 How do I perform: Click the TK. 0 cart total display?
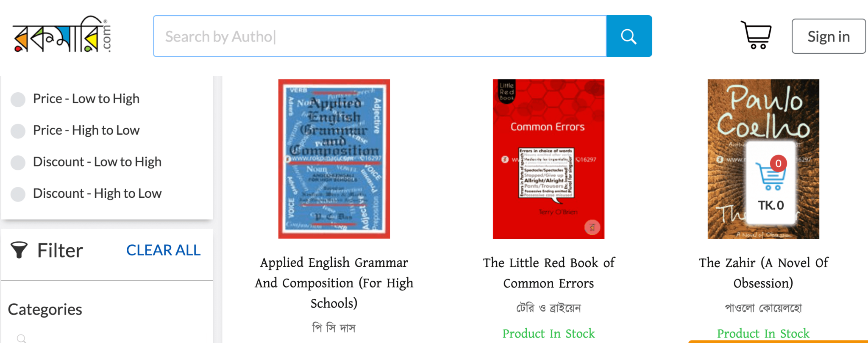pos(770,205)
